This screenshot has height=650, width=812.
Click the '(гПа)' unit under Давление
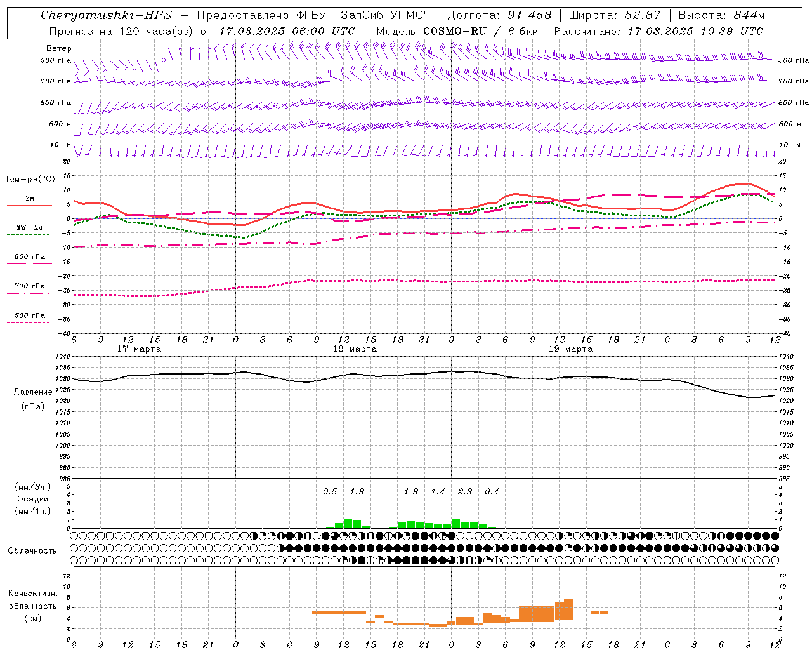33,406
